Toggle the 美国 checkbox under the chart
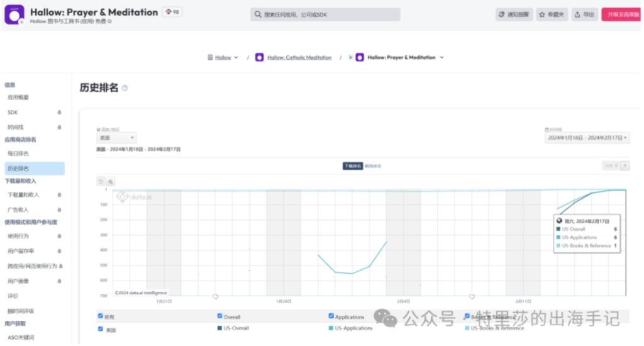The height and width of the screenshot is (346, 644). tap(100, 329)
